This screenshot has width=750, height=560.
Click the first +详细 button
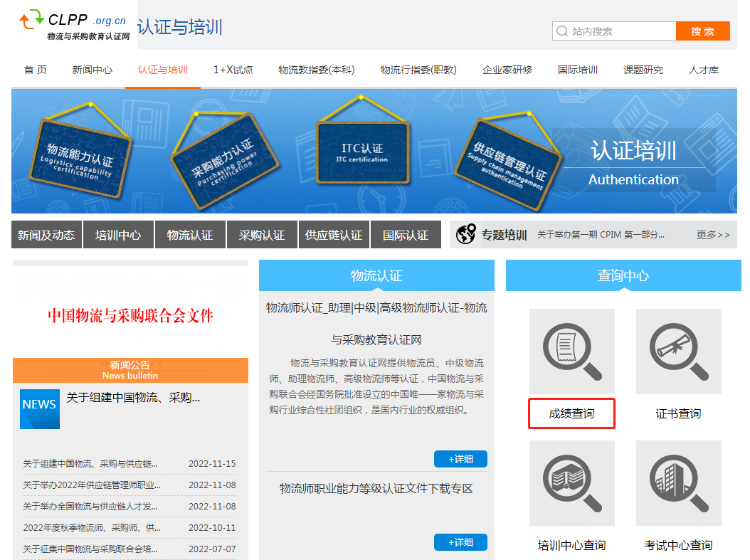coord(460,459)
